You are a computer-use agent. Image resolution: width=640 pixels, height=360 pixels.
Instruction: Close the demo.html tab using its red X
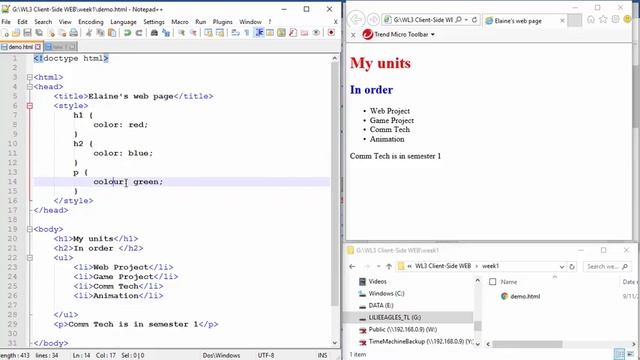click(38, 47)
